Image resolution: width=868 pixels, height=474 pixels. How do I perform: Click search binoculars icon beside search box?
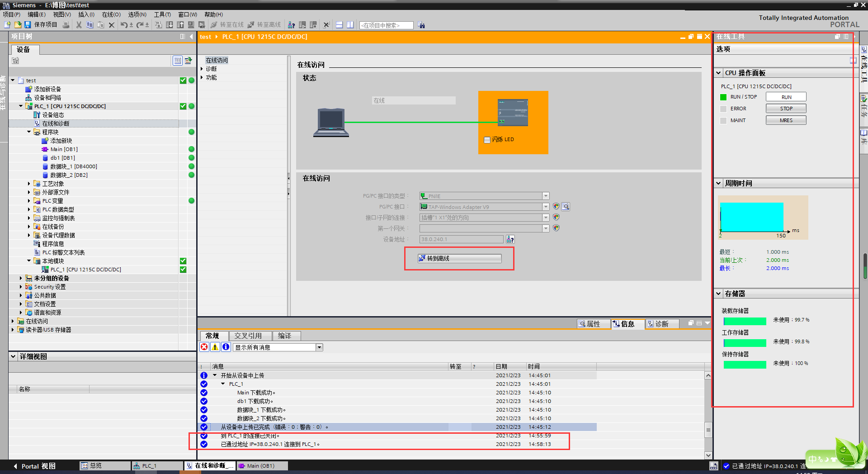pyautogui.click(x=421, y=25)
